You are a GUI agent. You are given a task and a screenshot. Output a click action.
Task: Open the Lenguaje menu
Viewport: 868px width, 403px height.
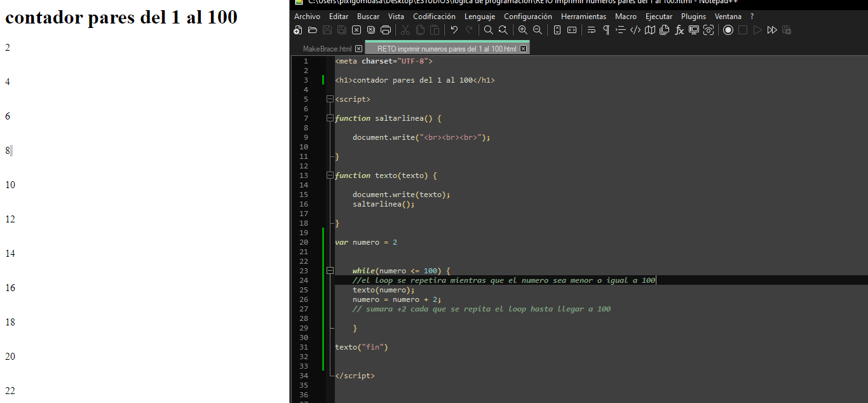[479, 17]
